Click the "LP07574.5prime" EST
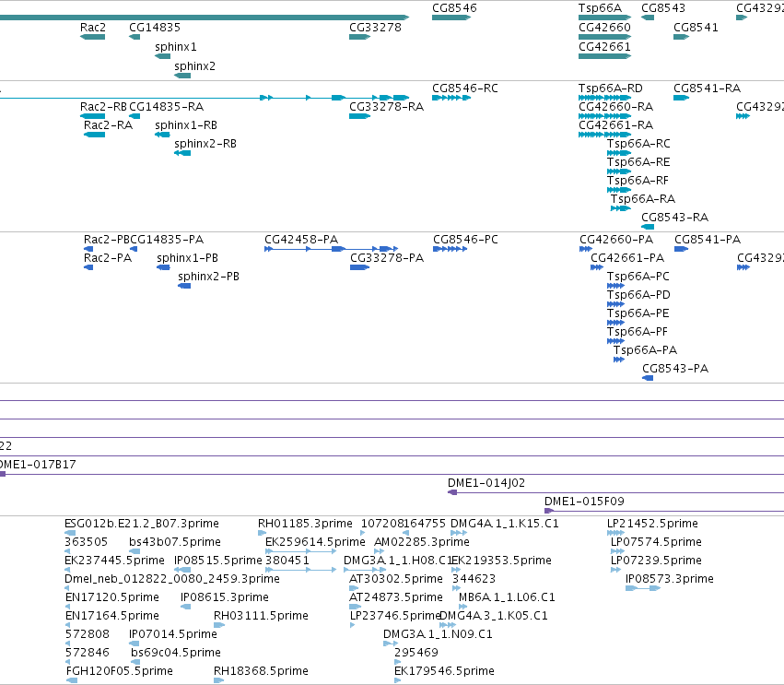Screen dimensions: 784x685 [656, 543]
